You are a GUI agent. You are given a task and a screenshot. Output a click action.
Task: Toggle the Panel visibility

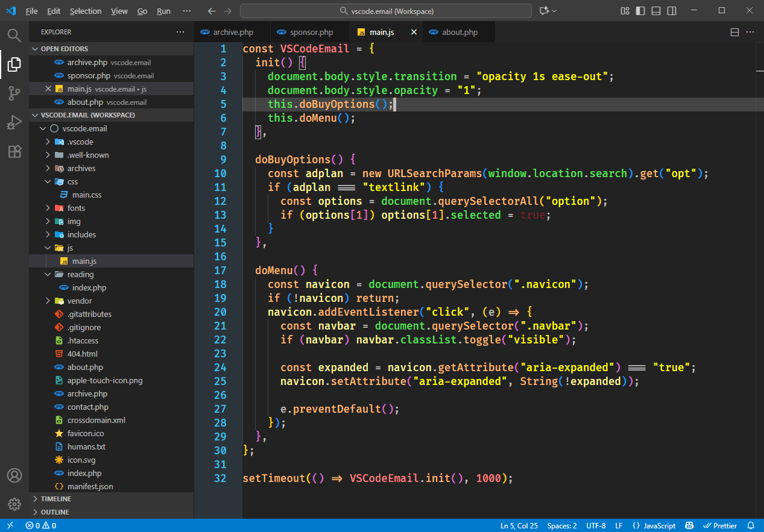coord(655,10)
